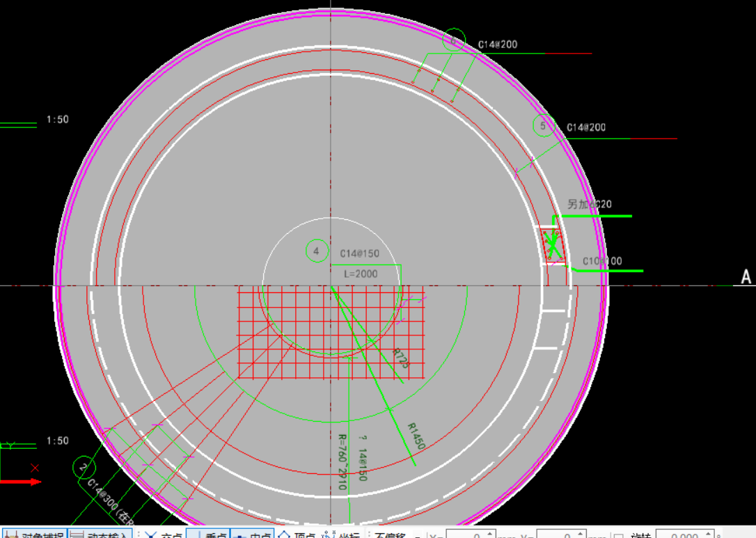Click the green circled number 2 marker

pos(84,467)
